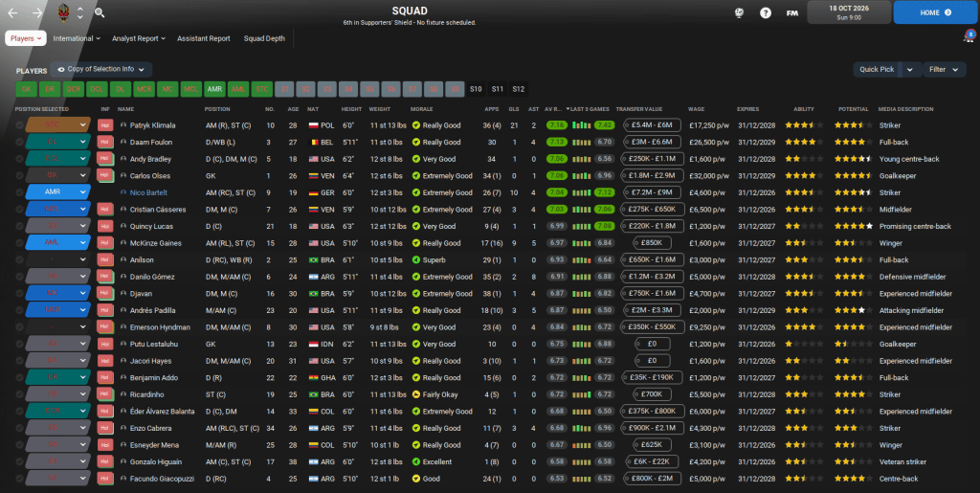This screenshot has height=493, width=980.
Task: Open the search magnifying glass
Action: click(100, 13)
